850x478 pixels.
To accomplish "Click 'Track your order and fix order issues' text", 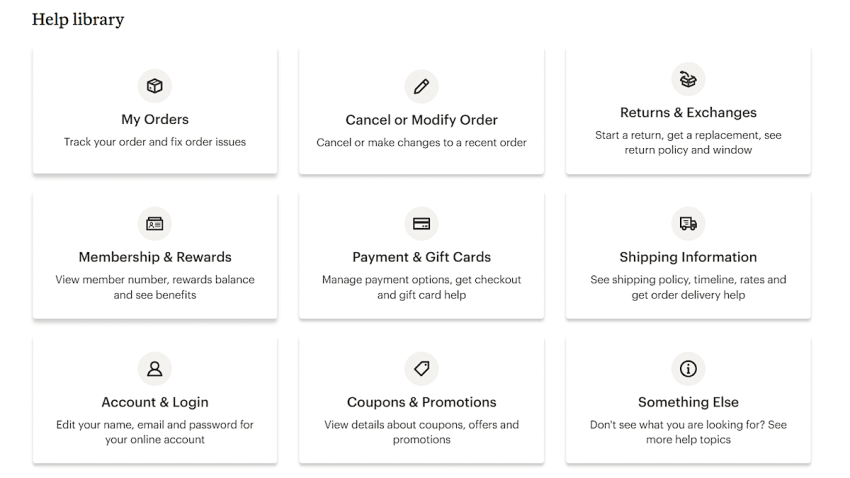I will (155, 142).
